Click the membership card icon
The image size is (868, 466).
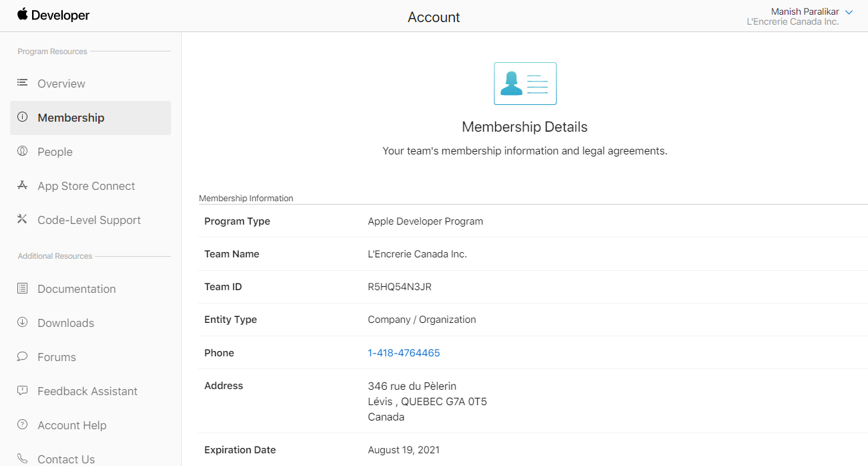[525, 84]
